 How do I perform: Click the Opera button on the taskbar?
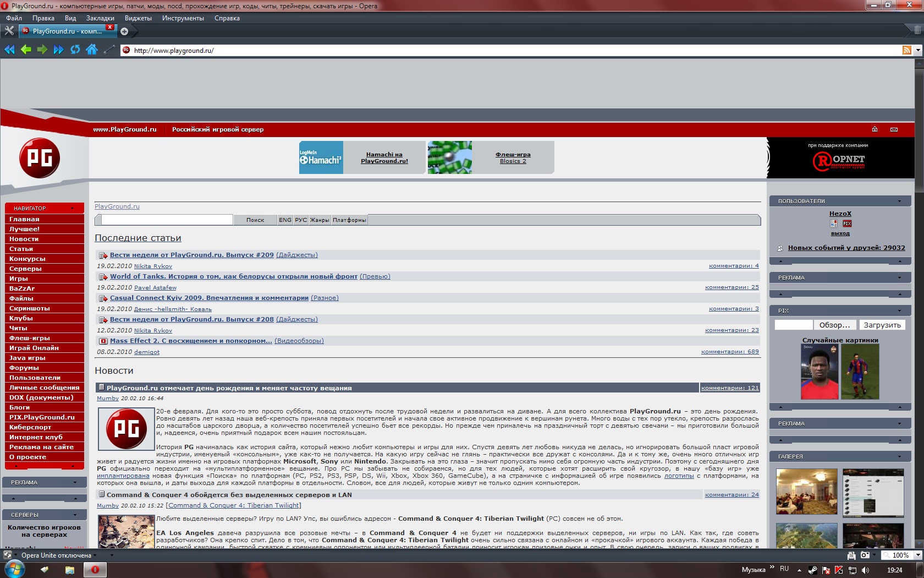[x=95, y=570]
